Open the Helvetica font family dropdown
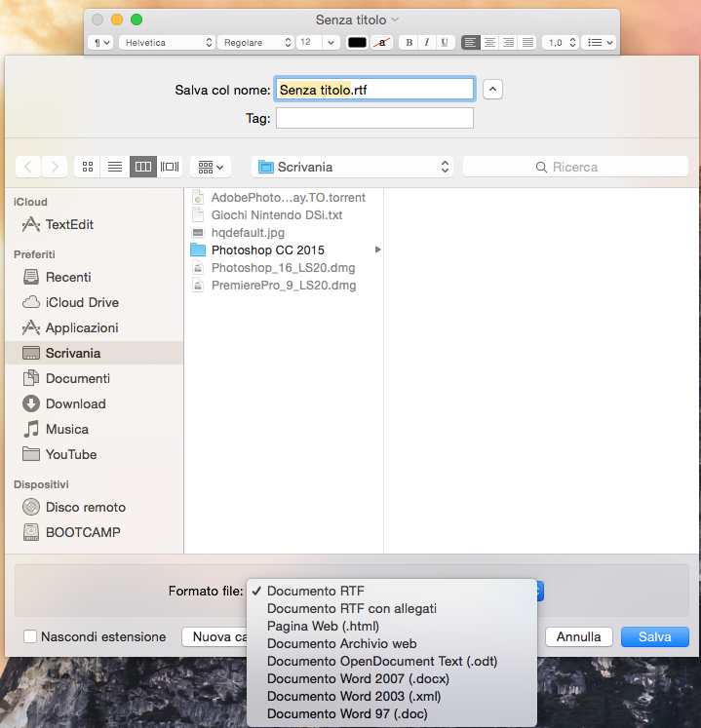The image size is (701, 728). (x=168, y=42)
